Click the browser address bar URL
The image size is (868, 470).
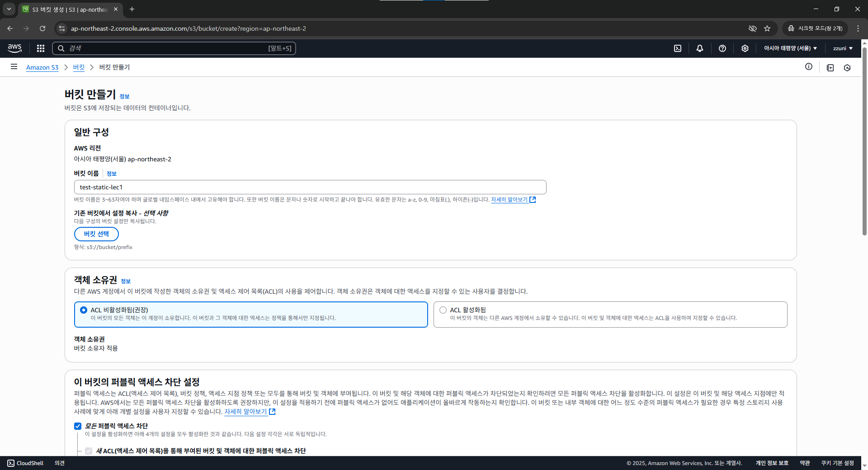point(189,28)
